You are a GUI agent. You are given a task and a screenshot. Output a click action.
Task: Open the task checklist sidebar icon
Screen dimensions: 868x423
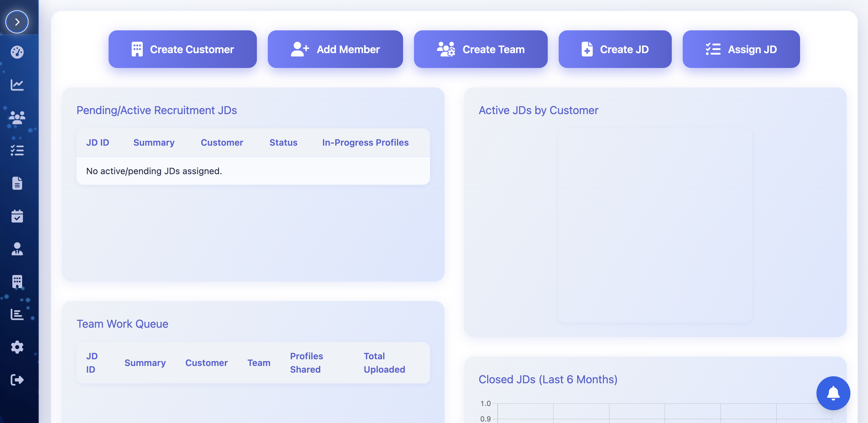coord(17,150)
